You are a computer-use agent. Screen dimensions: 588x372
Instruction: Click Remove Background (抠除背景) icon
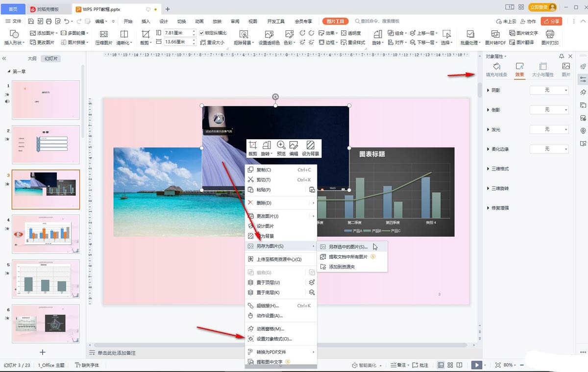pos(244,34)
